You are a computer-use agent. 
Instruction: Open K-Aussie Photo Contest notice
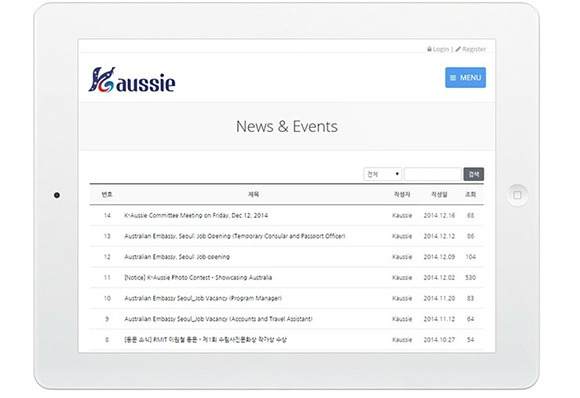pyautogui.click(x=198, y=277)
